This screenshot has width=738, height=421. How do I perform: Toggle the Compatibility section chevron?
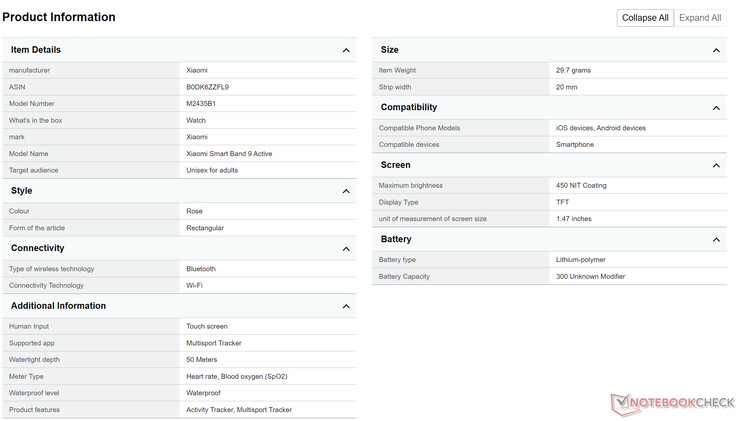click(x=716, y=108)
